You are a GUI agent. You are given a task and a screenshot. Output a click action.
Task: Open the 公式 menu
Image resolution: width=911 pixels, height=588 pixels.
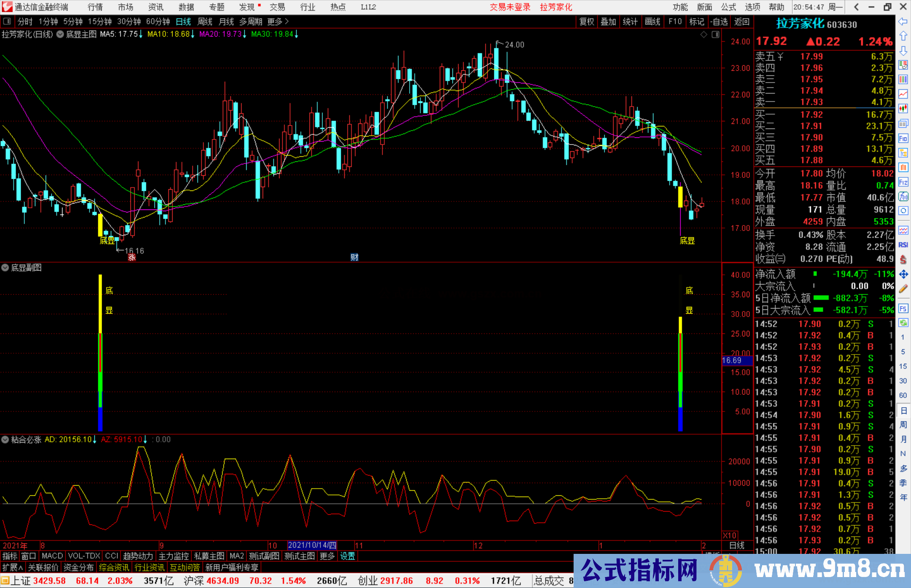(728, 7)
